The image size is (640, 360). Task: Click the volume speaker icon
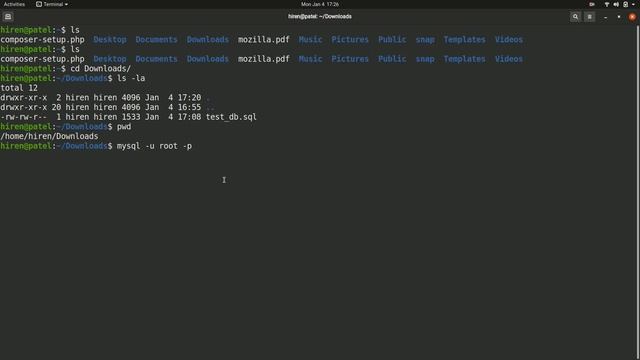[x=616, y=4]
